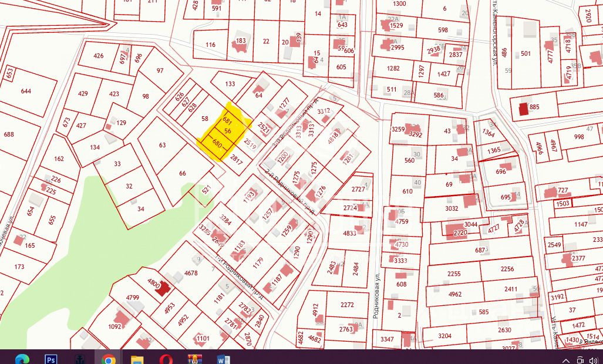Click parcel 429 on the map
Screen dimensions: 603x364
click(x=83, y=93)
